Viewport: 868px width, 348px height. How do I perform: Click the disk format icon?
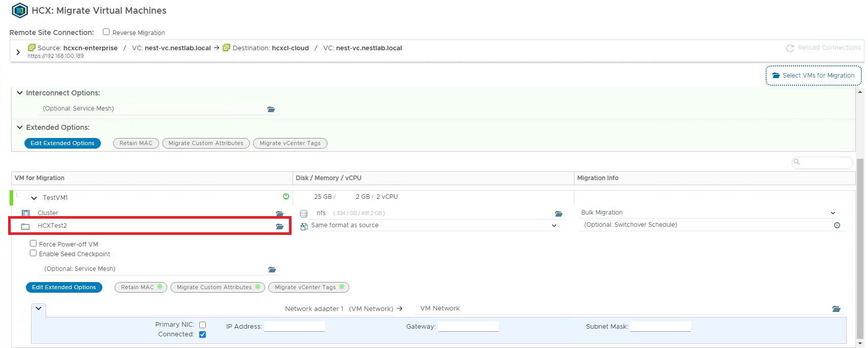click(304, 226)
